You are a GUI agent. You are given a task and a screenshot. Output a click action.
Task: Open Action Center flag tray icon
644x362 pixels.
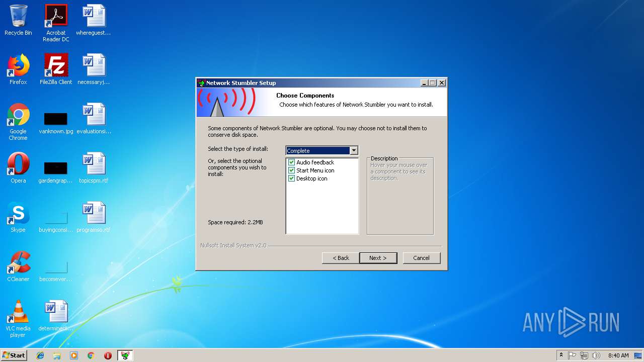(x=572, y=355)
